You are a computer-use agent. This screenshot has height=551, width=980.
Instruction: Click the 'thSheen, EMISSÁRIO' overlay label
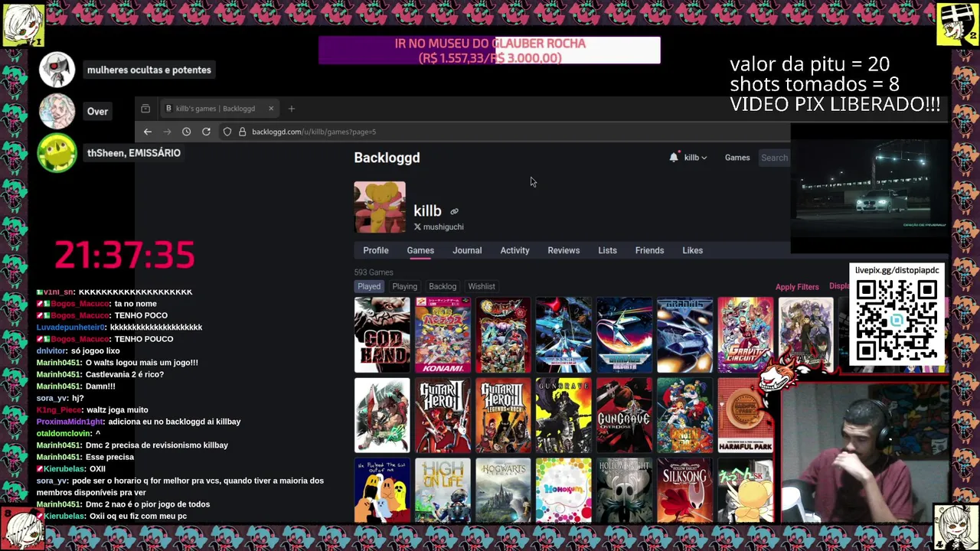[134, 153]
